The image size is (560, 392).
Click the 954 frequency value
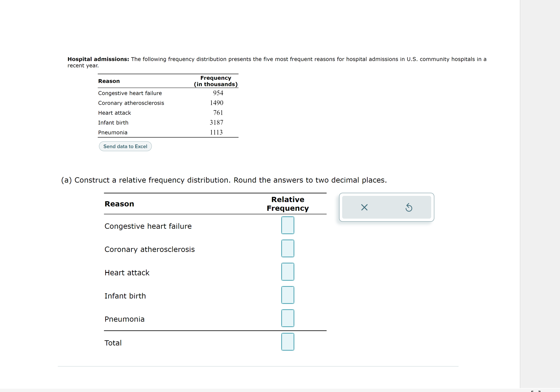(218, 93)
